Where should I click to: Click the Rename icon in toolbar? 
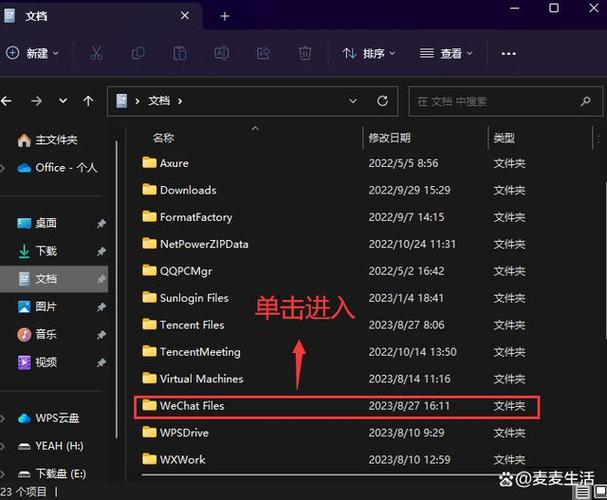pyautogui.click(x=221, y=53)
